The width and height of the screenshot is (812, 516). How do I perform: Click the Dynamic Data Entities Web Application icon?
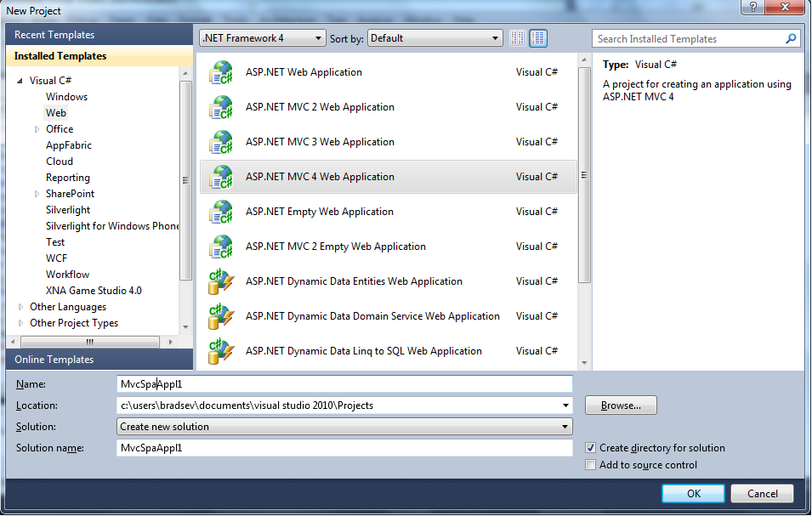pos(221,281)
